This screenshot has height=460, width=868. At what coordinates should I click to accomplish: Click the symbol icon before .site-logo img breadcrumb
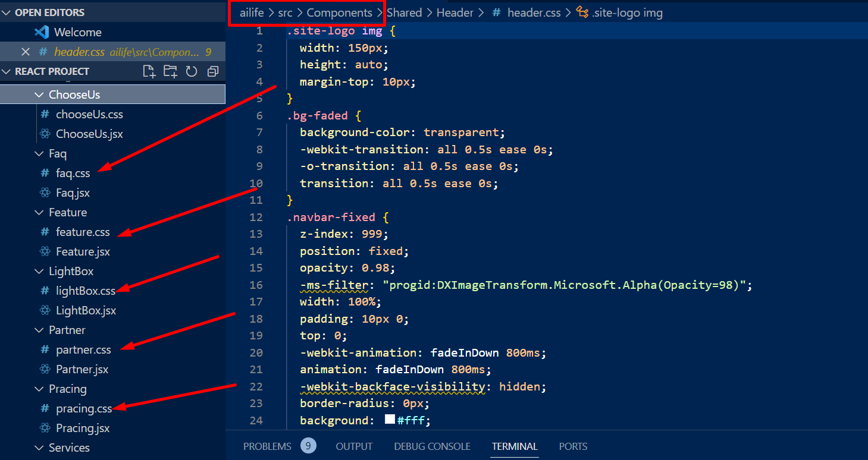[582, 12]
